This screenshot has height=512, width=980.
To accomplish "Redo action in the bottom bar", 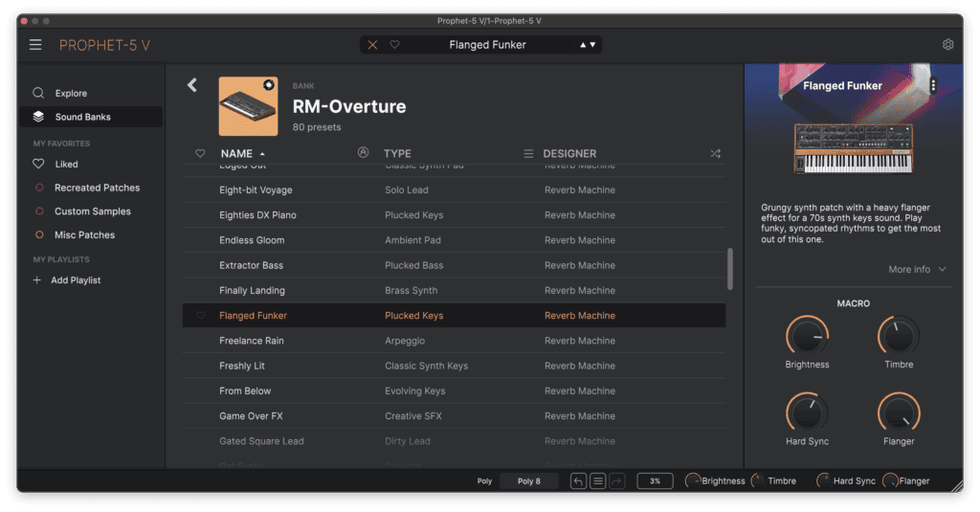I will [x=617, y=480].
